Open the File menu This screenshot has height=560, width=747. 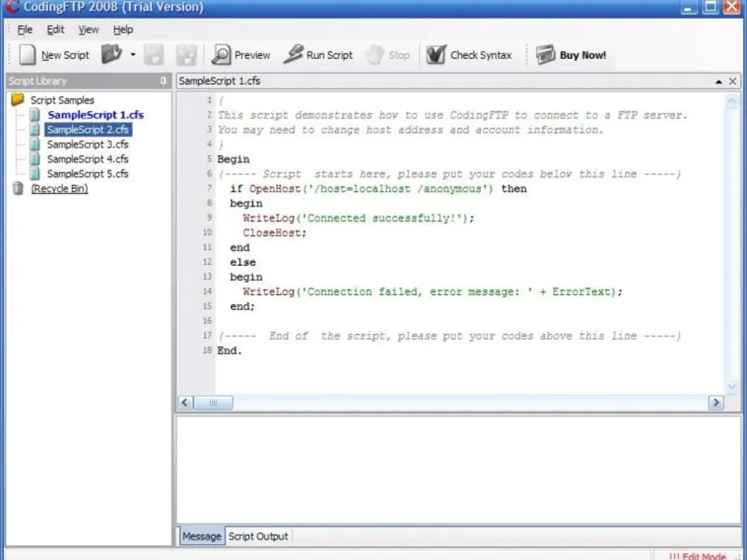click(24, 30)
